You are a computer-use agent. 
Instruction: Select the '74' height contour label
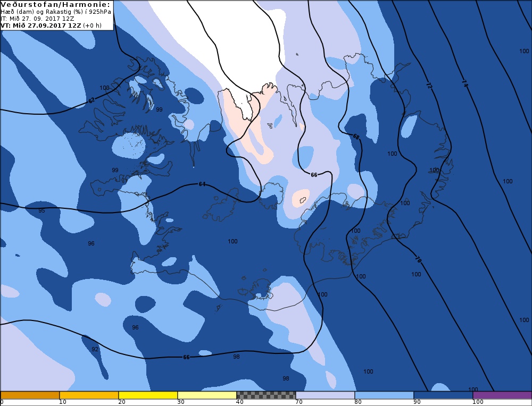[x=464, y=83]
